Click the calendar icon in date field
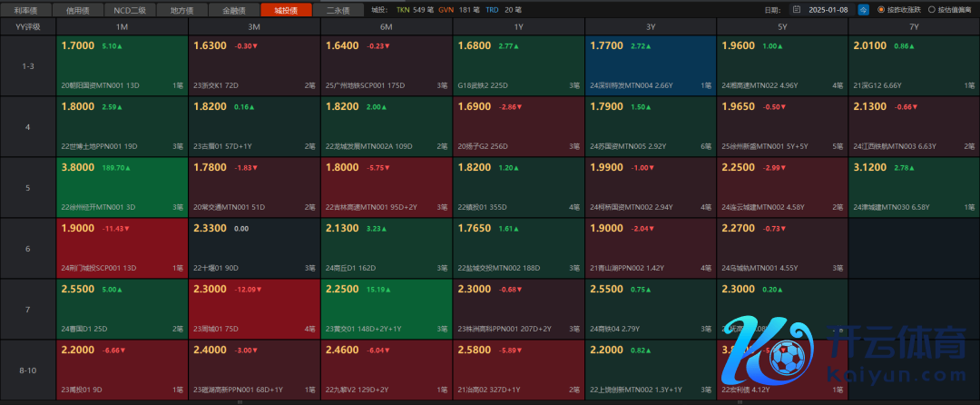Viewport: 980px width, 405px height. [x=799, y=10]
